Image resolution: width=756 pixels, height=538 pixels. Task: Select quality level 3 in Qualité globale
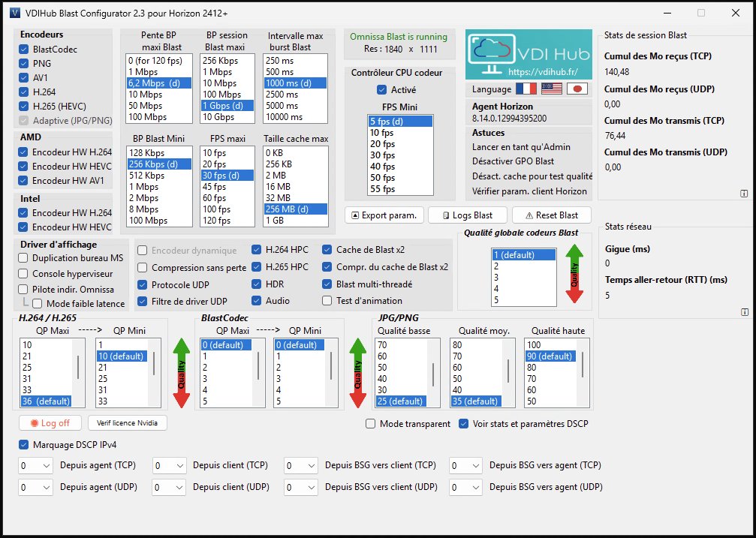coord(523,278)
